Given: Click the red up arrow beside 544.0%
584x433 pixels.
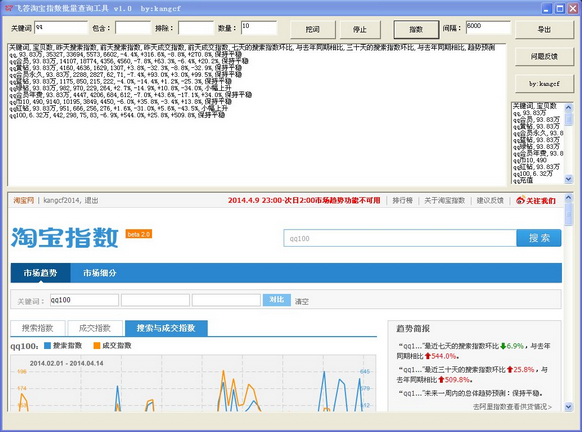Looking at the screenshot, I should click(x=428, y=356).
